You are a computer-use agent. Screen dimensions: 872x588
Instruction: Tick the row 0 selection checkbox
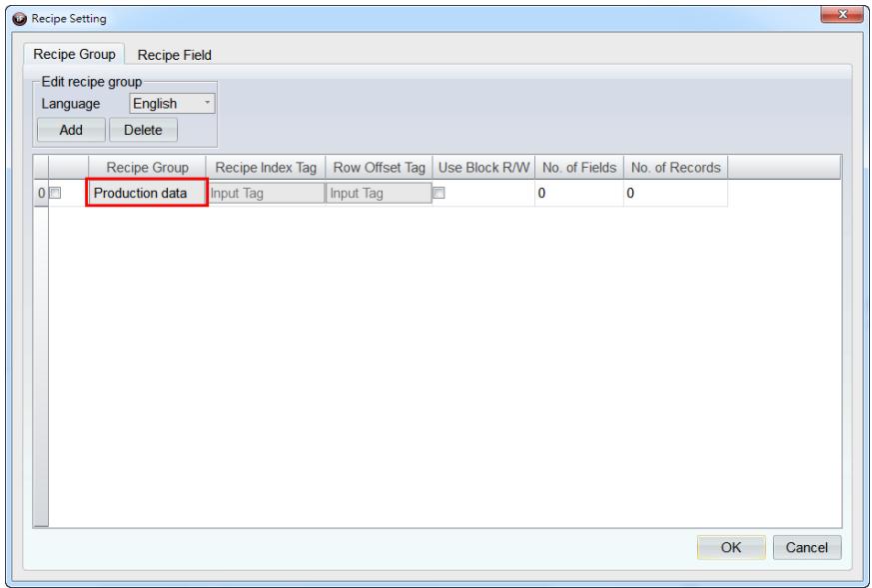tap(55, 194)
